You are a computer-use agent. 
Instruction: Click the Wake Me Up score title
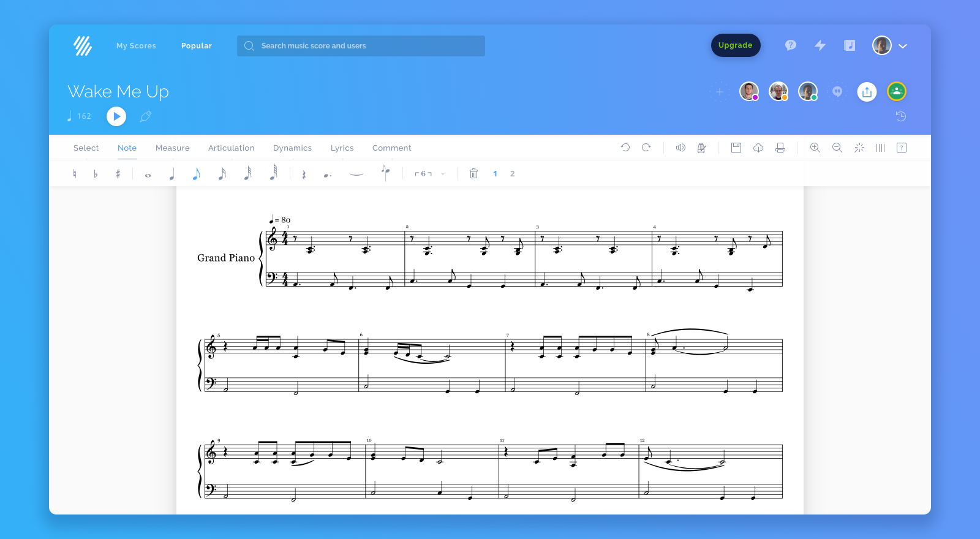click(x=118, y=91)
